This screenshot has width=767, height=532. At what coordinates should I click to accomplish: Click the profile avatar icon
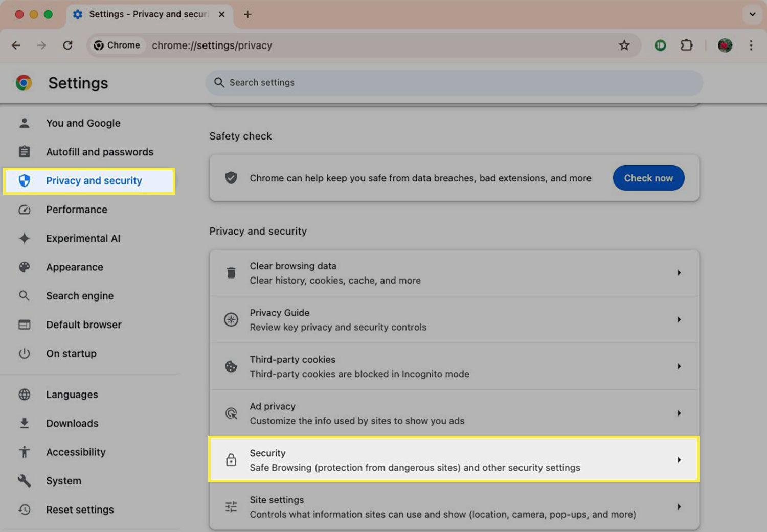tap(725, 45)
